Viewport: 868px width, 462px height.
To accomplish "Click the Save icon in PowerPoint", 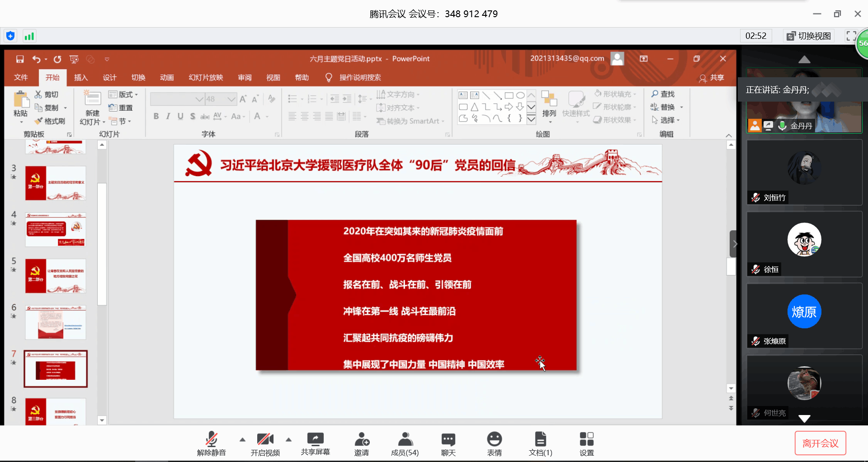I will click(x=20, y=59).
